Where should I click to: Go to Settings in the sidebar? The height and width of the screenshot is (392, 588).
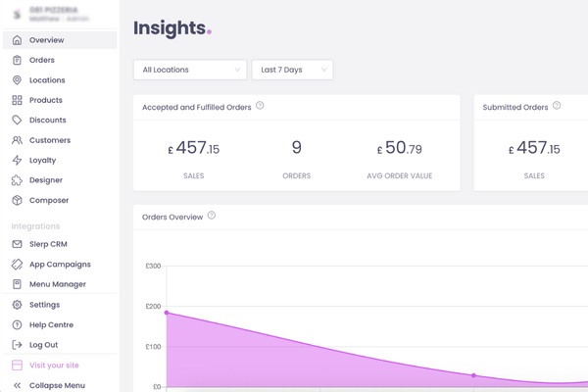tap(44, 305)
